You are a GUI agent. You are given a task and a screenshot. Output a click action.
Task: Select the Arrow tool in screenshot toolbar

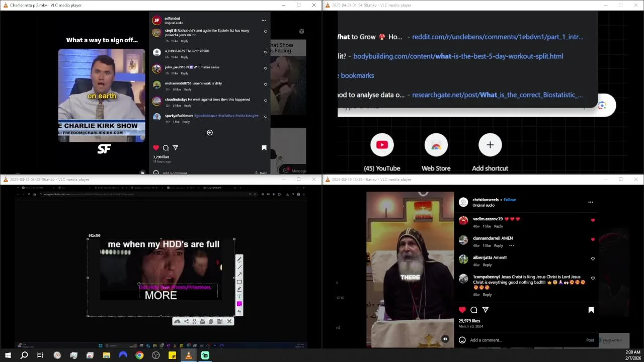pyautogui.click(x=239, y=274)
